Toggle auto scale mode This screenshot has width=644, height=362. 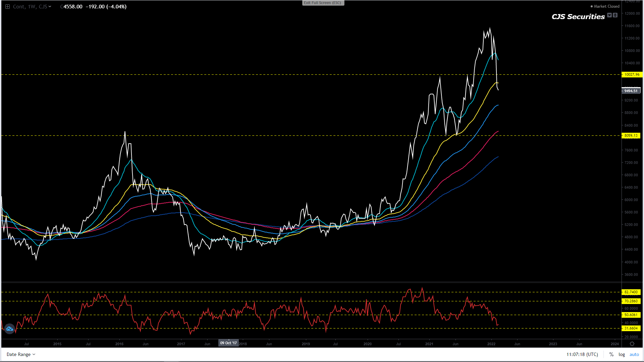(634, 354)
